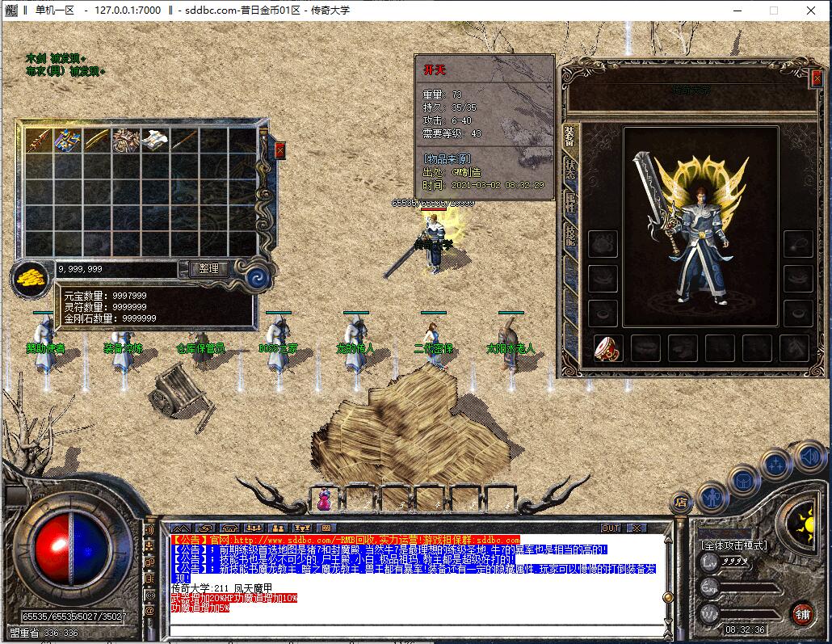Click the X button on the chat panel
Viewport: 832px width, 644px height.
click(x=637, y=528)
